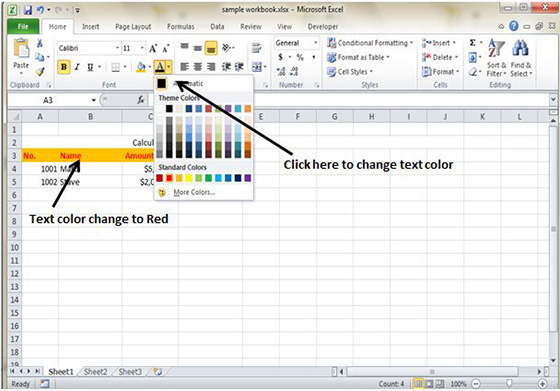560x391 pixels.
Task: Pick the Red standard color swatch
Action: [x=170, y=178]
